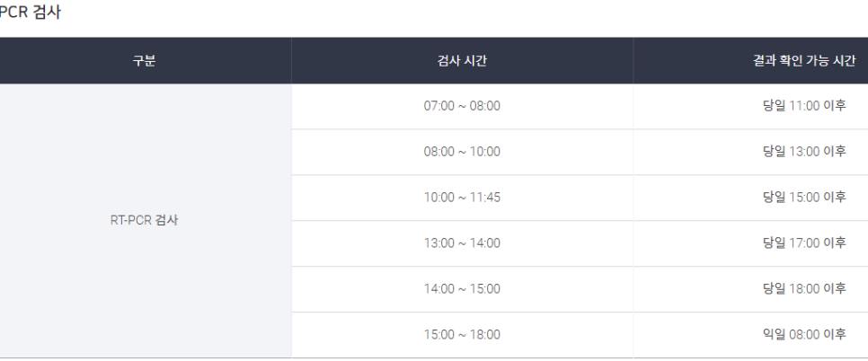Click the 13:00 ~ 14:00 time slot
The width and height of the screenshot is (868, 361).
462,243
